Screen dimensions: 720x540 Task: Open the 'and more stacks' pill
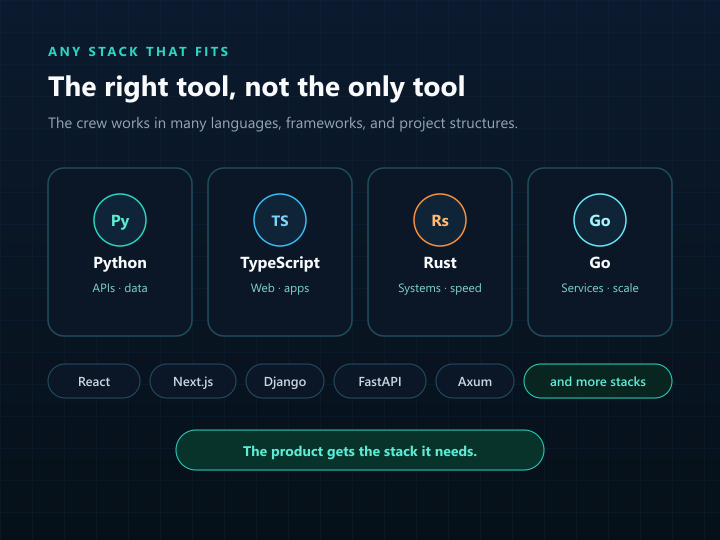[598, 381]
